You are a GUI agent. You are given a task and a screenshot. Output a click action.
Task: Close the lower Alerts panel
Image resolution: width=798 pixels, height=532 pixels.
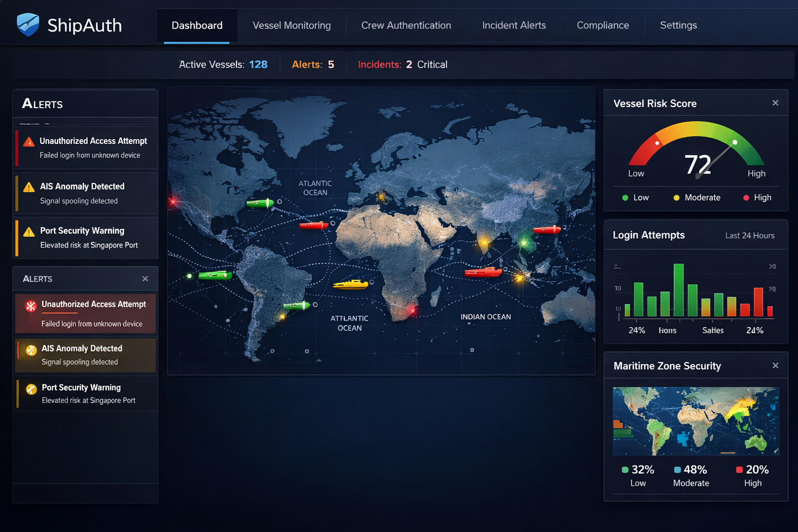[145, 279]
